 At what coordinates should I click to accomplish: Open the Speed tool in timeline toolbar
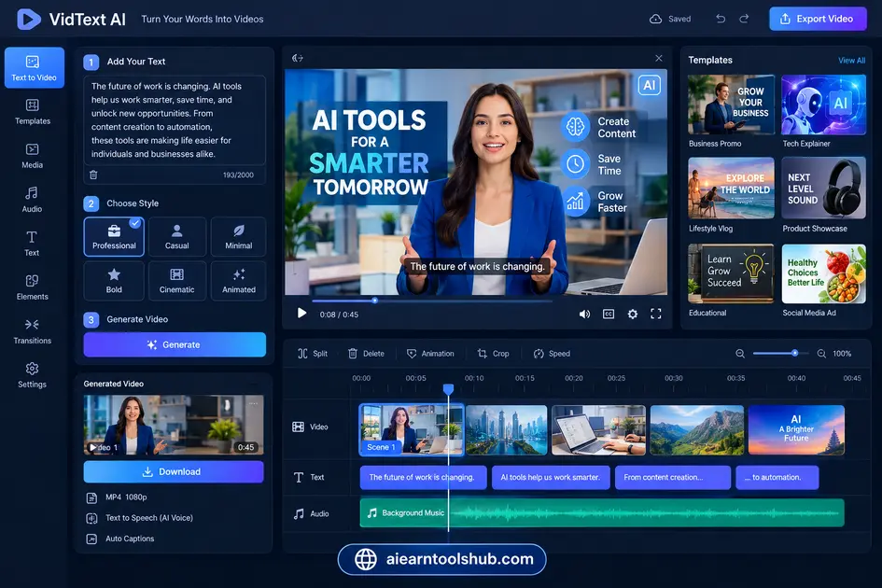click(x=552, y=354)
